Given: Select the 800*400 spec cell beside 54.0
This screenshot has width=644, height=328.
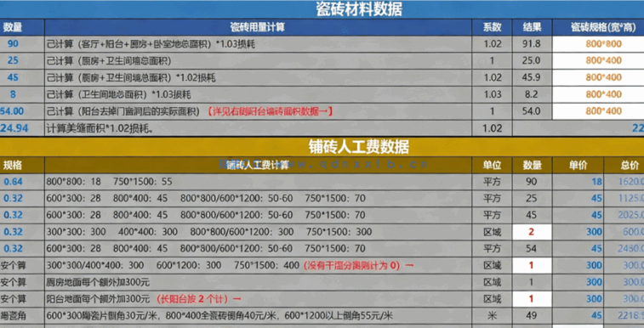Looking at the screenshot, I should [x=598, y=111].
